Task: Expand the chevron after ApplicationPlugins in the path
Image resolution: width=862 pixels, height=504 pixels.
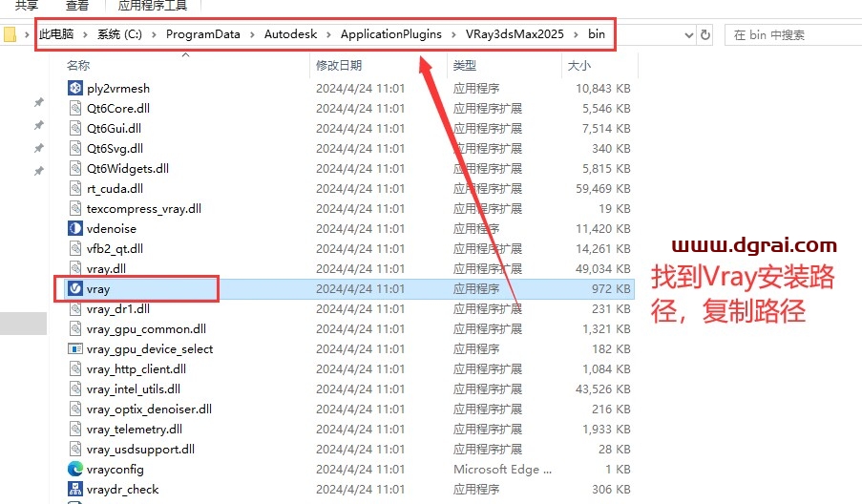Action: (453, 34)
